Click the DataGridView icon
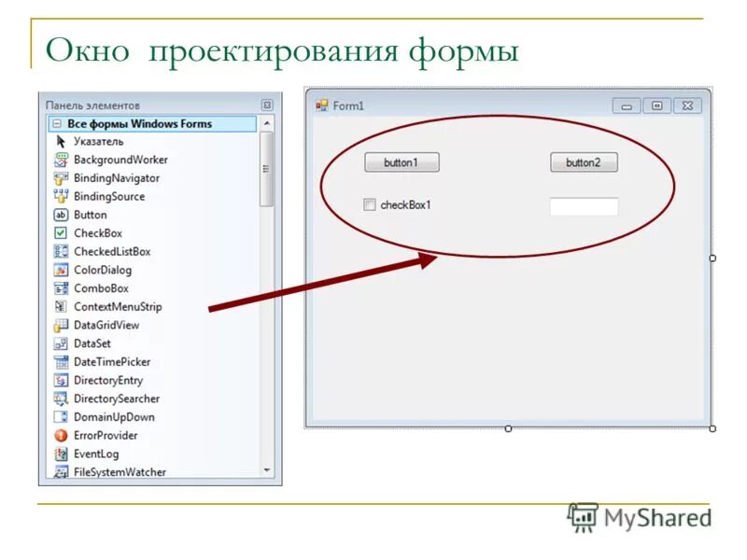Viewport: 747px width, 560px height. point(61,325)
